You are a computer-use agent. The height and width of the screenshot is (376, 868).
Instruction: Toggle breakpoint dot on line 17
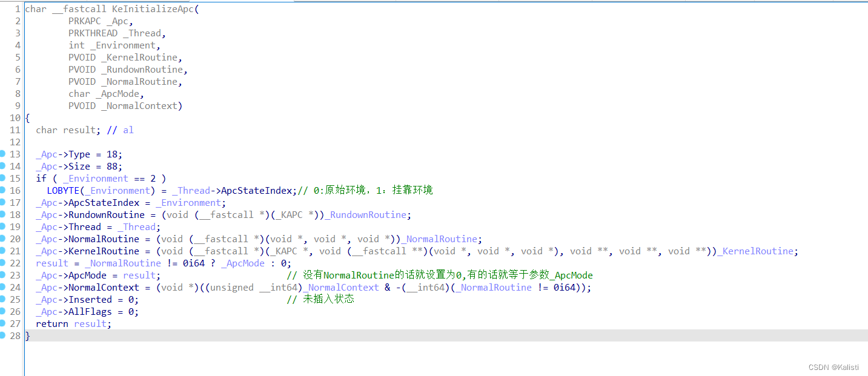(2, 202)
